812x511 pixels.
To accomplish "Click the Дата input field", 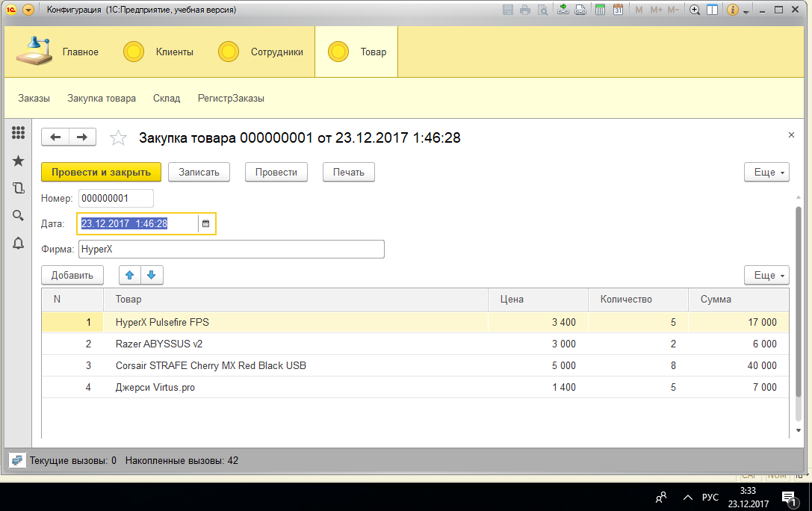I will [x=138, y=223].
